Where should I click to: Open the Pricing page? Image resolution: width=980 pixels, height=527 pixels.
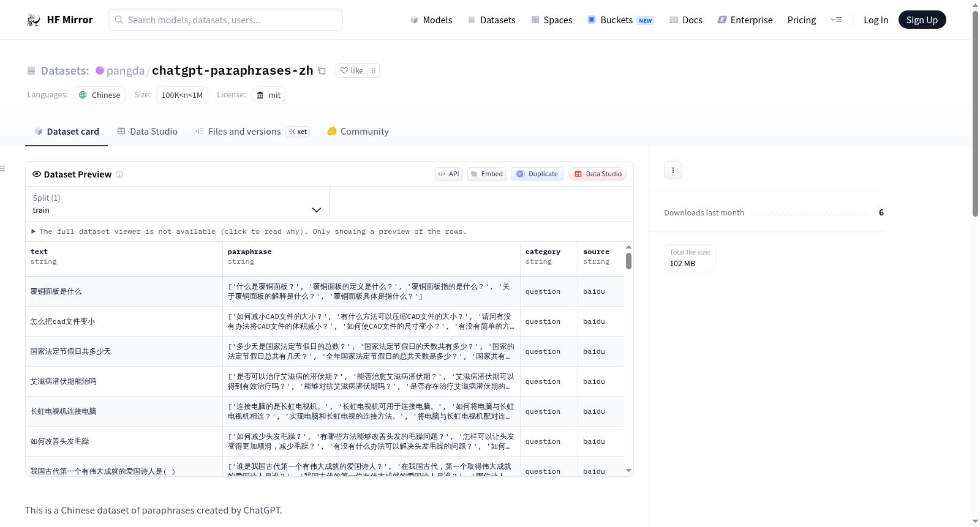(x=802, y=20)
